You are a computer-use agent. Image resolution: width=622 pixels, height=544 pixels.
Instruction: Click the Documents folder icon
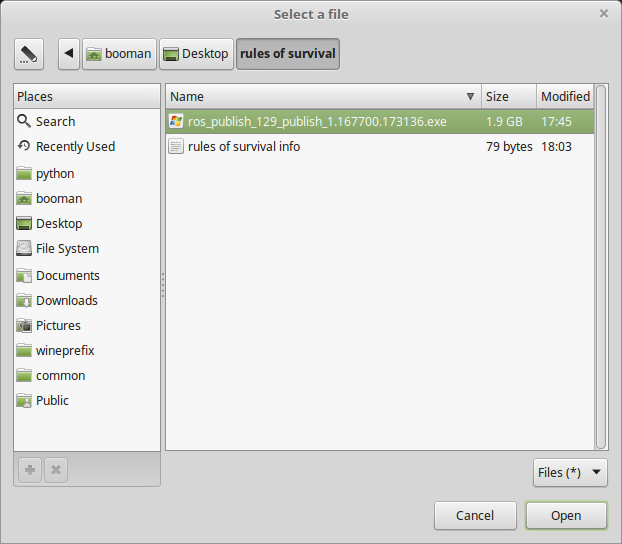(24, 275)
